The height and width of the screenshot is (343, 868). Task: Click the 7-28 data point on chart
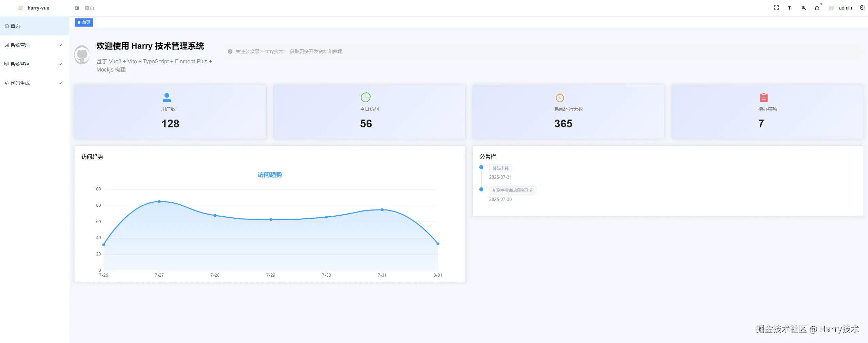[215, 216]
